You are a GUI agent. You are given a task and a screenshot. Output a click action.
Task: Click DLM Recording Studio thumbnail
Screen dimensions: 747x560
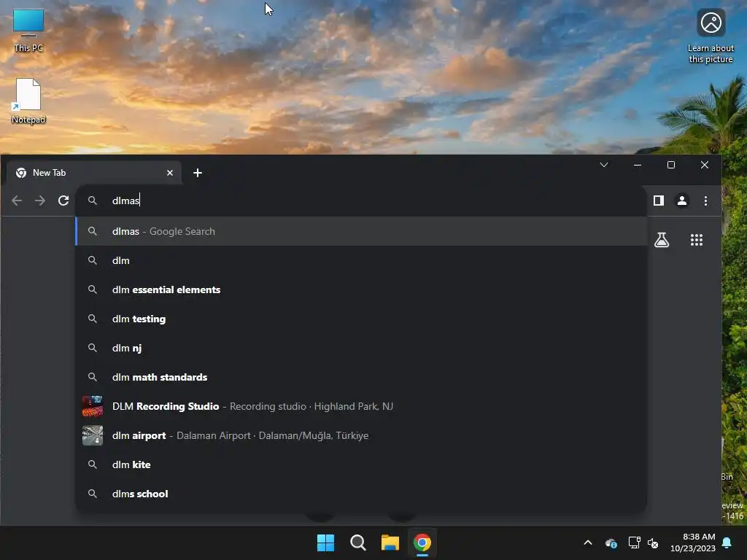[x=93, y=406]
